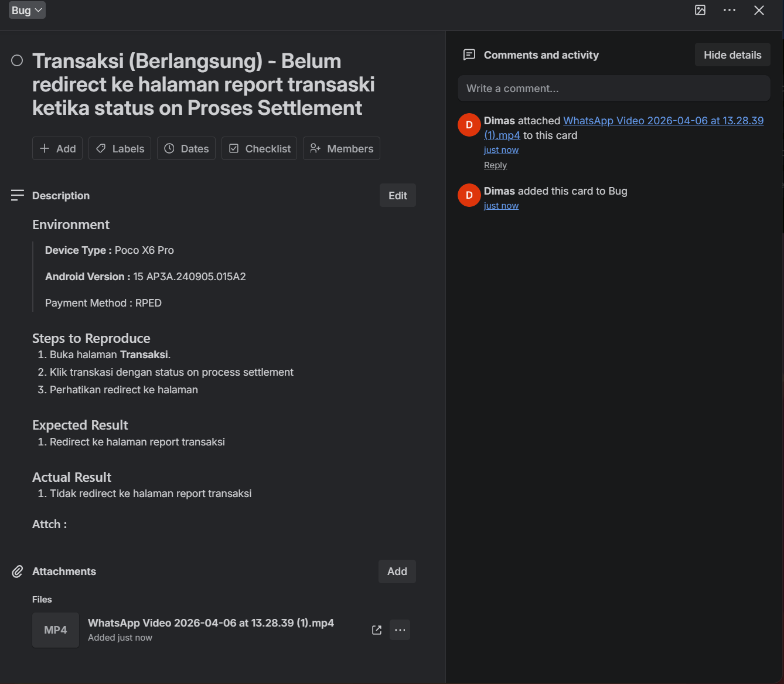Click the Add button under the title
This screenshot has height=684, width=784.
click(57, 148)
